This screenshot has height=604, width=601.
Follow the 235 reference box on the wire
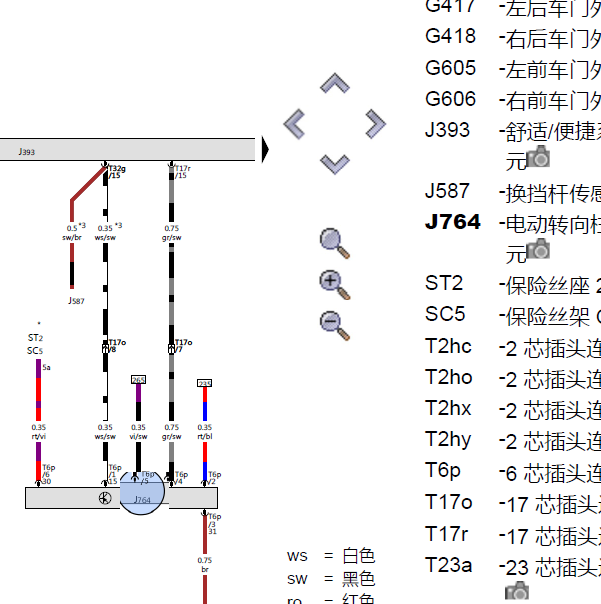click(205, 383)
